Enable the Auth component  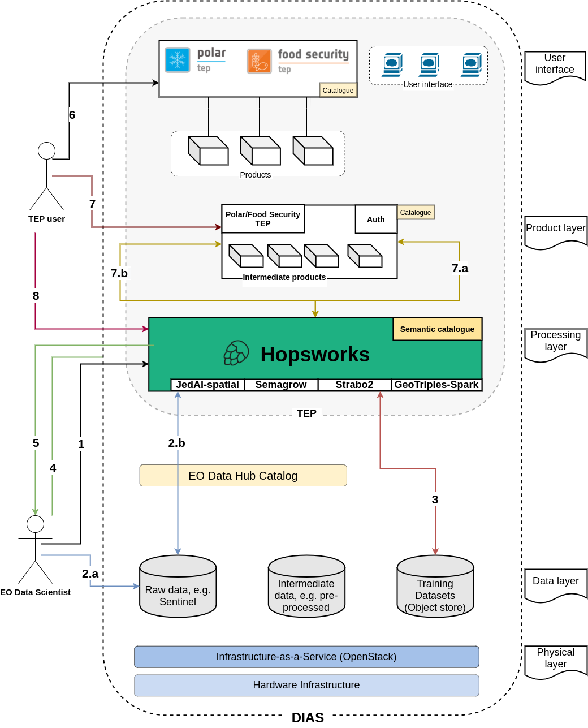(375, 219)
